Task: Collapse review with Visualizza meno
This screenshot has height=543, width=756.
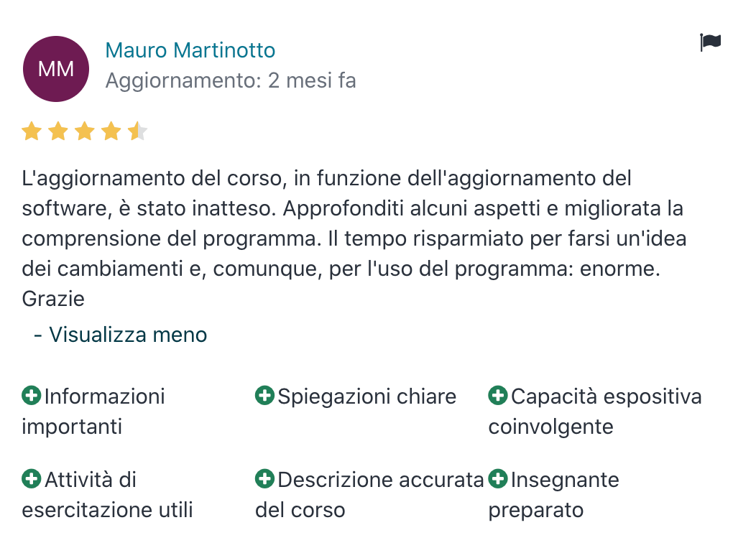Action: point(121,335)
